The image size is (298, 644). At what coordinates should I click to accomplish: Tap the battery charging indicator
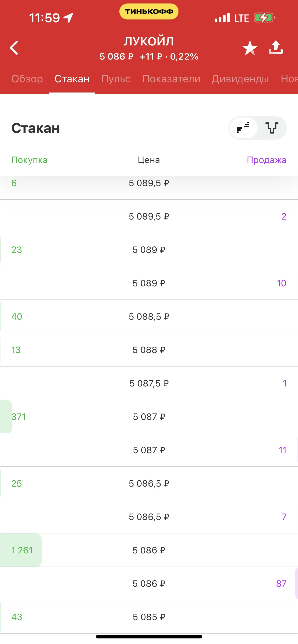pyautogui.click(x=264, y=18)
